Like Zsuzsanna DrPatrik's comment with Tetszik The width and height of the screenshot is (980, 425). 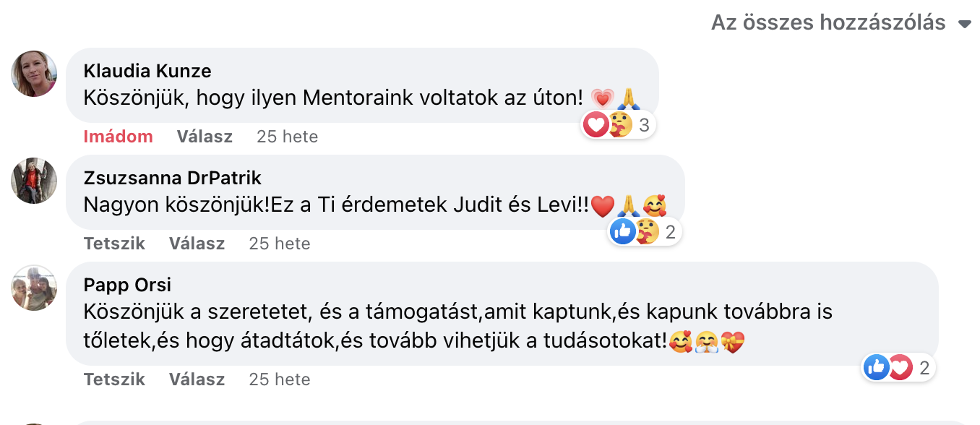[x=114, y=244]
